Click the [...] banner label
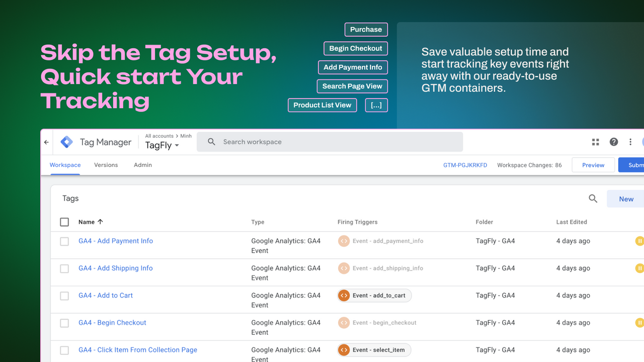This screenshot has height=362, width=644. tap(376, 105)
